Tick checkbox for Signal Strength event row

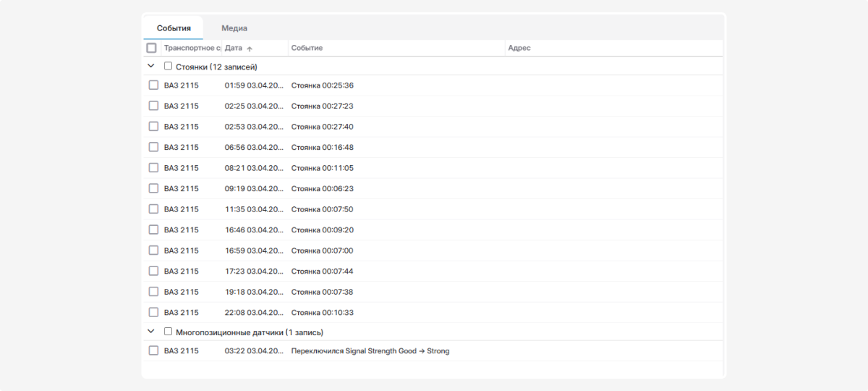point(153,350)
